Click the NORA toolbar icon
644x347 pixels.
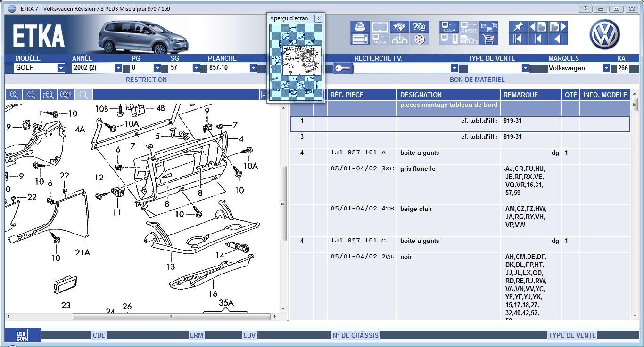tap(380, 39)
